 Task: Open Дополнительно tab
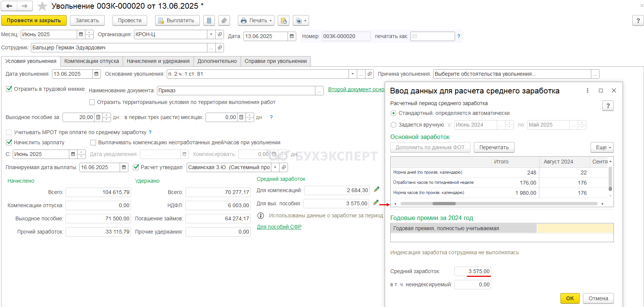[217, 61]
